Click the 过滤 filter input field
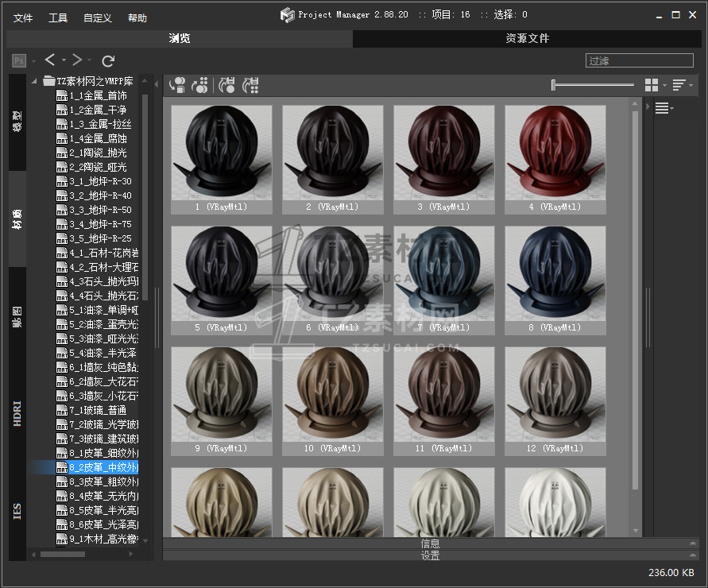 (x=639, y=60)
